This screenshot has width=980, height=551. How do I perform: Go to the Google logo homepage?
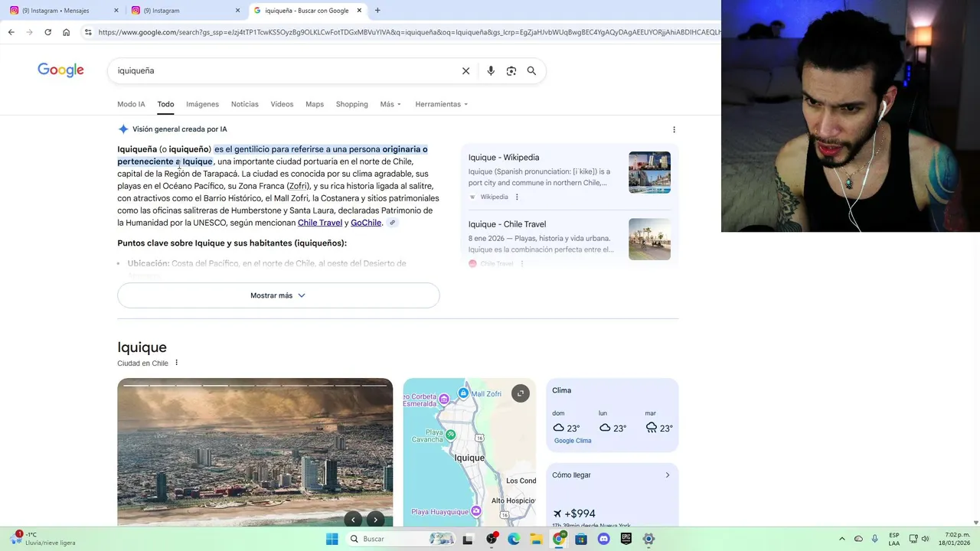coord(60,70)
